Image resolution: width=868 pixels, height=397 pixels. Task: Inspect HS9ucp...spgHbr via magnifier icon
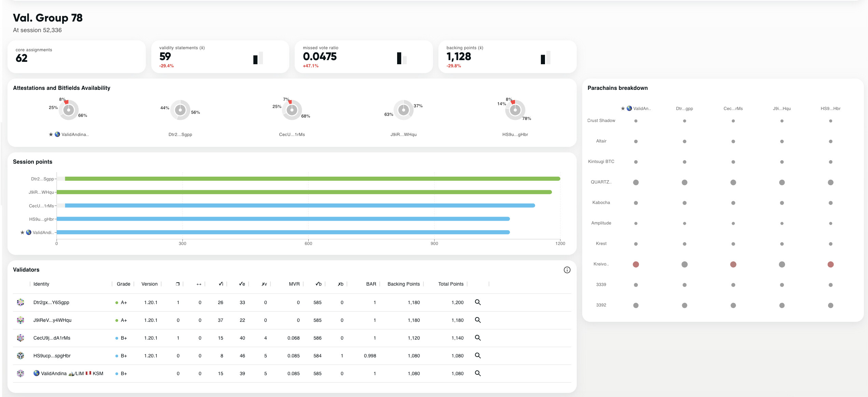click(478, 356)
